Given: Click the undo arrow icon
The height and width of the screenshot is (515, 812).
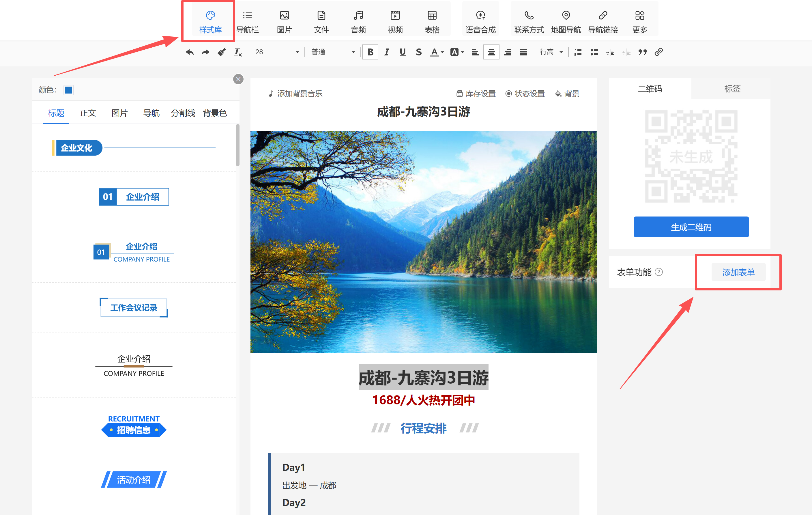Looking at the screenshot, I should (190, 52).
